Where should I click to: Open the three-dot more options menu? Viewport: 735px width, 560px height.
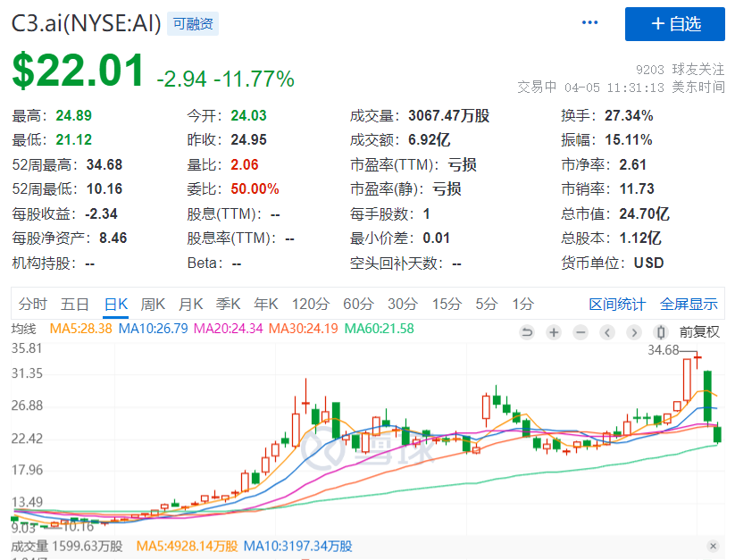(x=589, y=22)
